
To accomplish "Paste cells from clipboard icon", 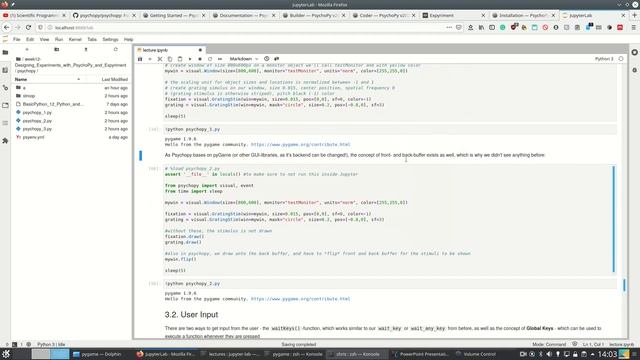I will coord(180,59).
